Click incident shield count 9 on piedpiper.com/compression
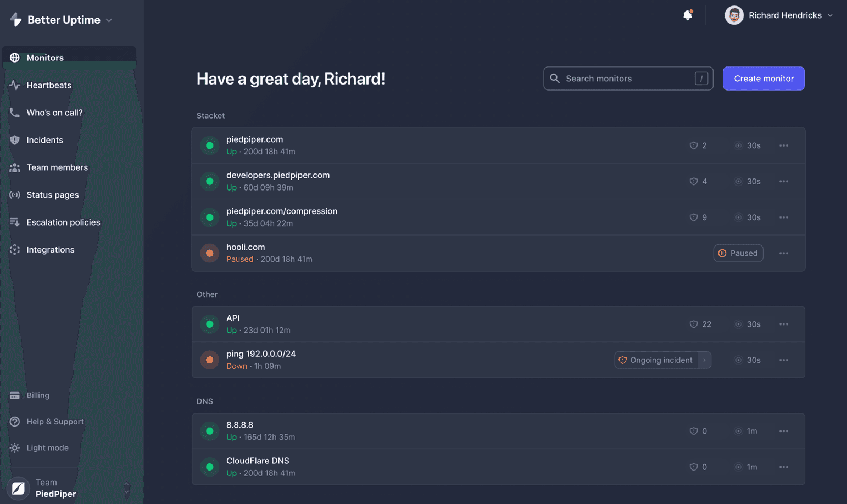This screenshot has width=847, height=504. coord(698,217)
